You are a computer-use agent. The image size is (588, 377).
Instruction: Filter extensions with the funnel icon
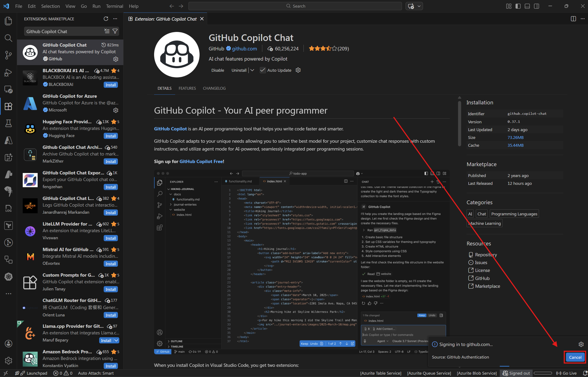[x=115, y=31]
